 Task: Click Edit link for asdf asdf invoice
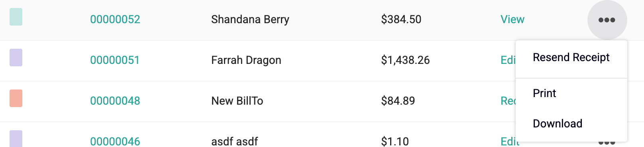tap(510, 141)
